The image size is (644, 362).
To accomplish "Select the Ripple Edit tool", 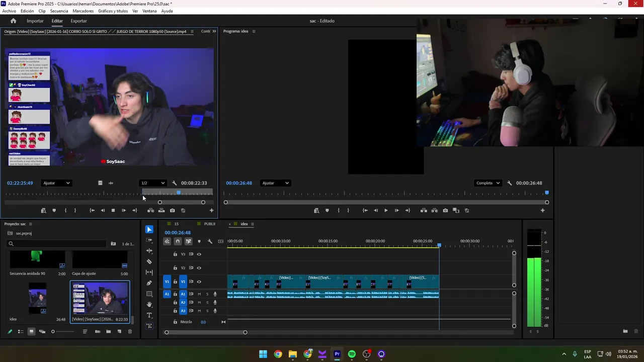I will coord(149,250).
